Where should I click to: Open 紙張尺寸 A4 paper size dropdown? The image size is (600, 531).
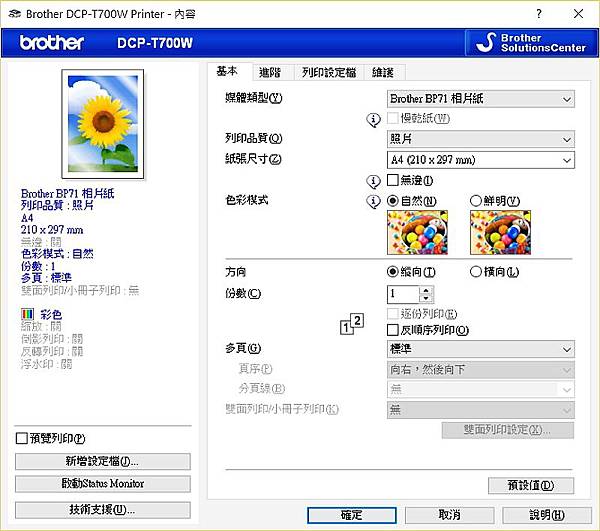click(x=481, y=160)
